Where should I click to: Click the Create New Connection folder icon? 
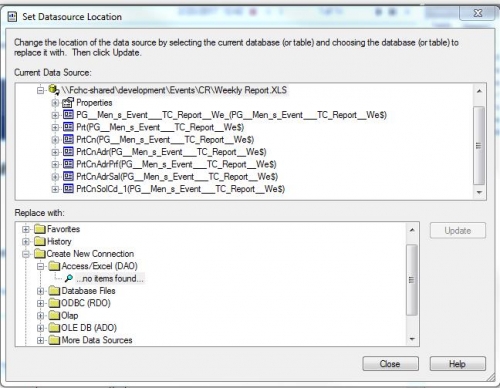pos(40,254)
